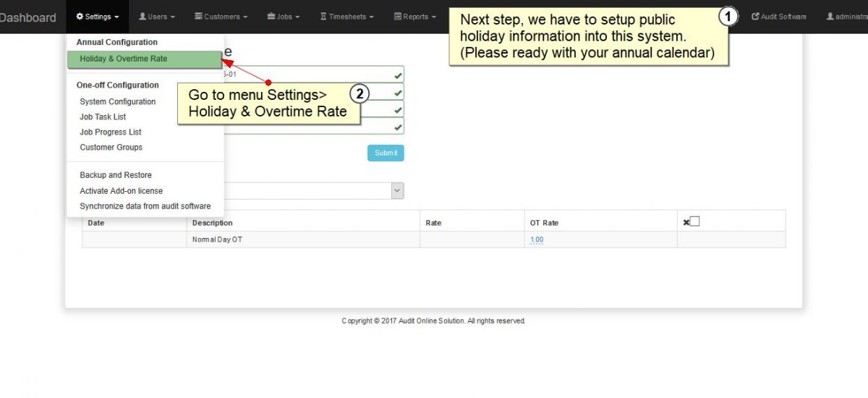Toggle the select-all checkbox in table header
This screenshot has width=868, height=398.
694,221
